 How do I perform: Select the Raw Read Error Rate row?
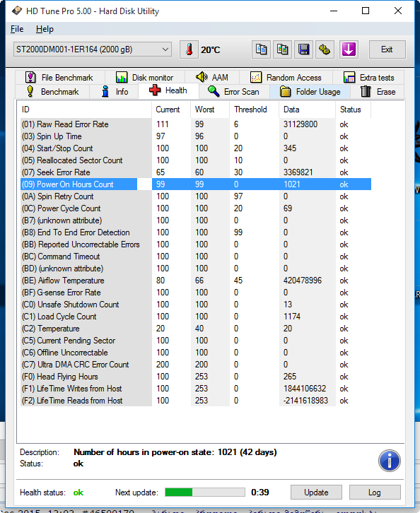point(196,124)
